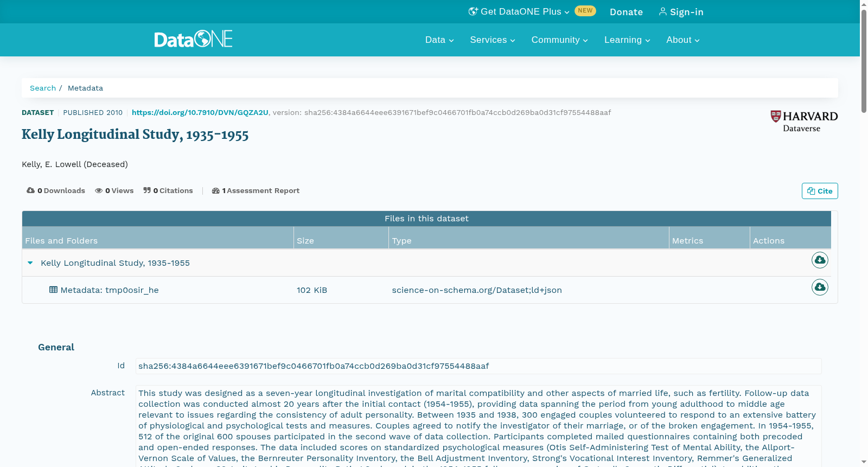Click the Kelly Longitudinal Study dataset title
Screen dimensions: 868x467
tap(135, 135)
